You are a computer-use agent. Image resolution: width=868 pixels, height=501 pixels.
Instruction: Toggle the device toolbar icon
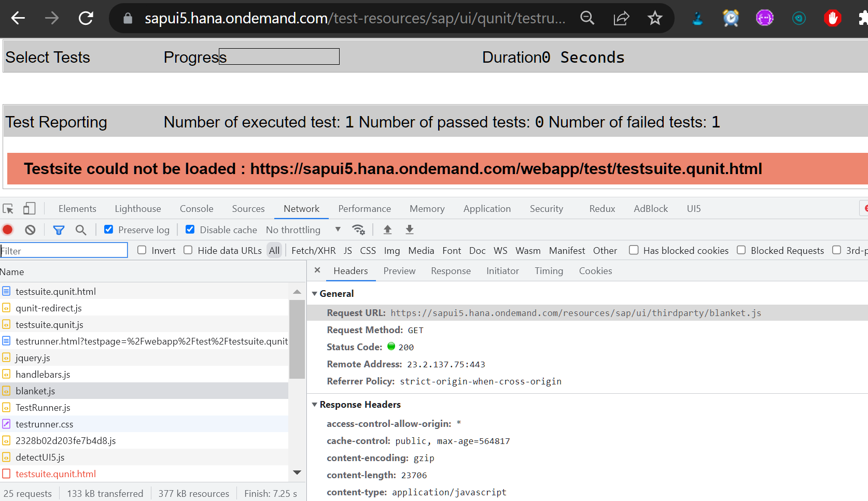(x=29, y=208)
